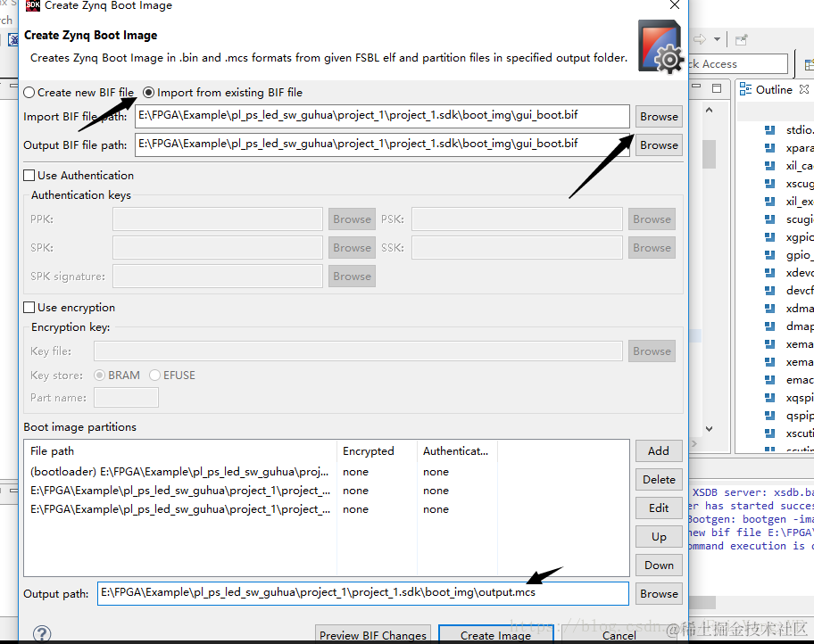Move partition Up in list
Viewport: 814px width, 644px height.
[x=659, y=537]
